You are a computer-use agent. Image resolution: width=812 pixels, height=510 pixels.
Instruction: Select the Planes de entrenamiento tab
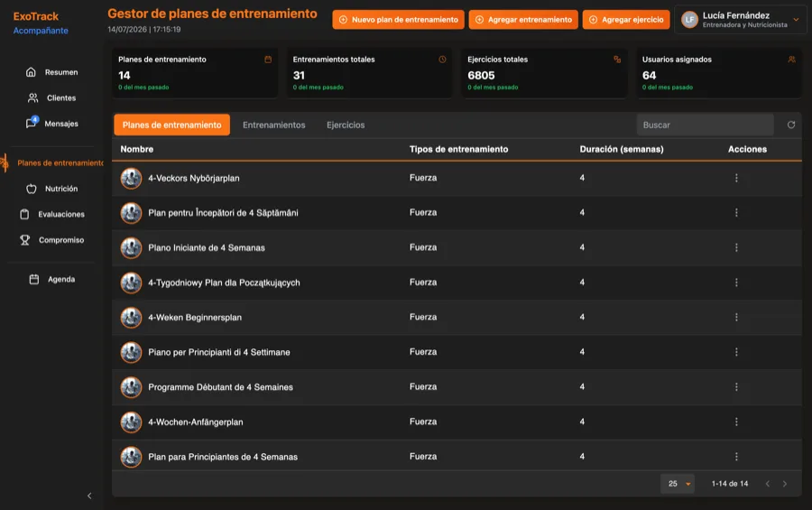point(172,125)
